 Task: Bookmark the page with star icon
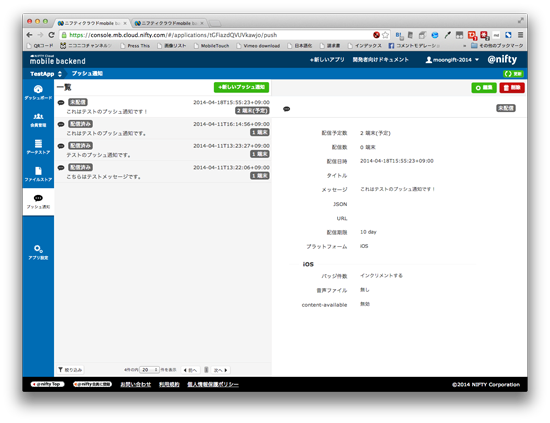point(385,35)
